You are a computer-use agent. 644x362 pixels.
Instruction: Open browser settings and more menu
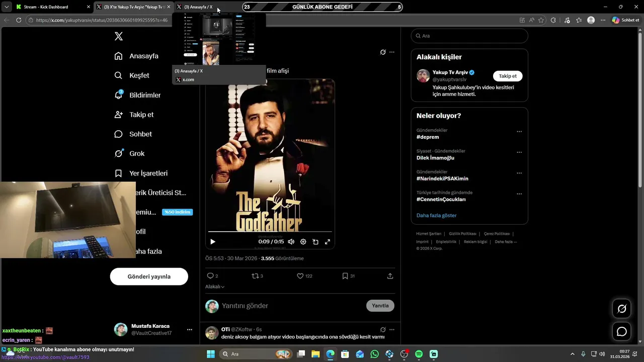pyautogui.click(x=603, y=20)
